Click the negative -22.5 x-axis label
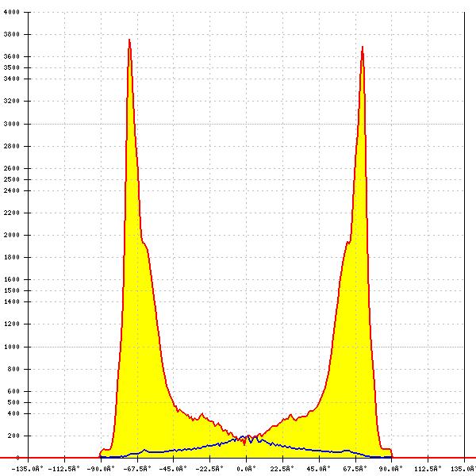 click(x=209, y=469)
